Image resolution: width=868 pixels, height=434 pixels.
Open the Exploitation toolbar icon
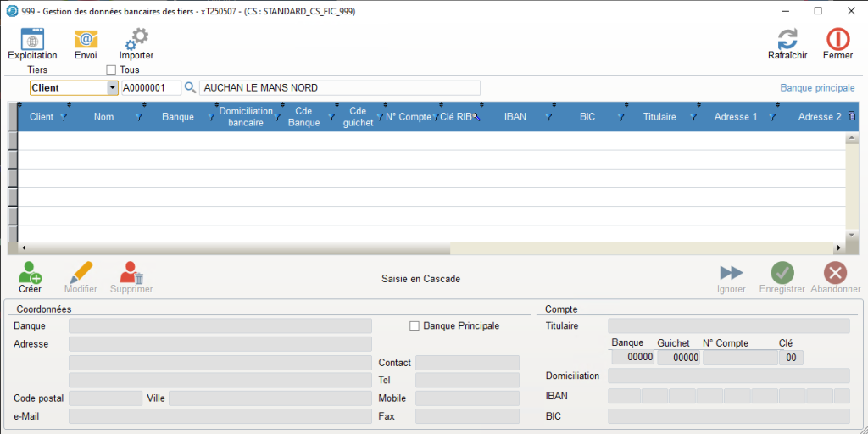click(32, 39)
